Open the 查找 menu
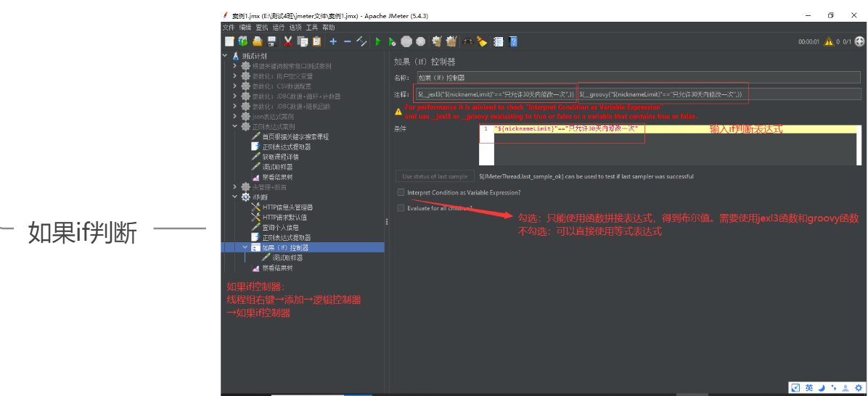The height and width of the screenshot is (396, 868). click(x=262, y=27)
